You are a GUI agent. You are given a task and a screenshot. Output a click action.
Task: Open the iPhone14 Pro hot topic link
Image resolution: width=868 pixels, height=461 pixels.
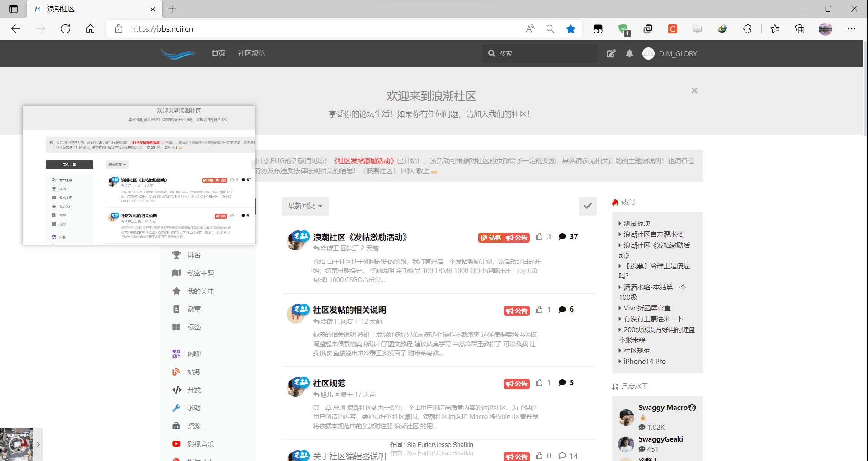point(644,362)
